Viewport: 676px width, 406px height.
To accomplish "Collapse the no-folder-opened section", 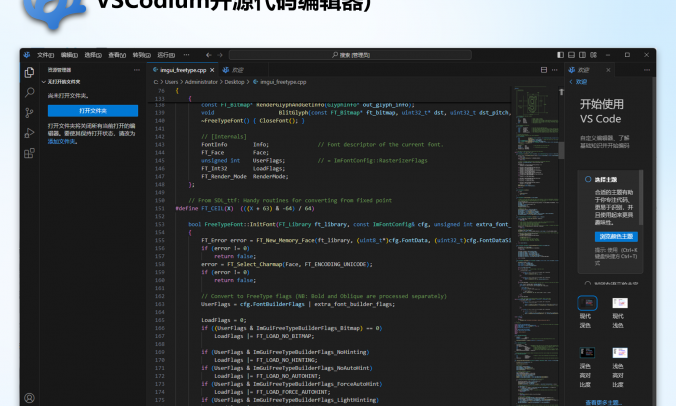I will 63,82.
